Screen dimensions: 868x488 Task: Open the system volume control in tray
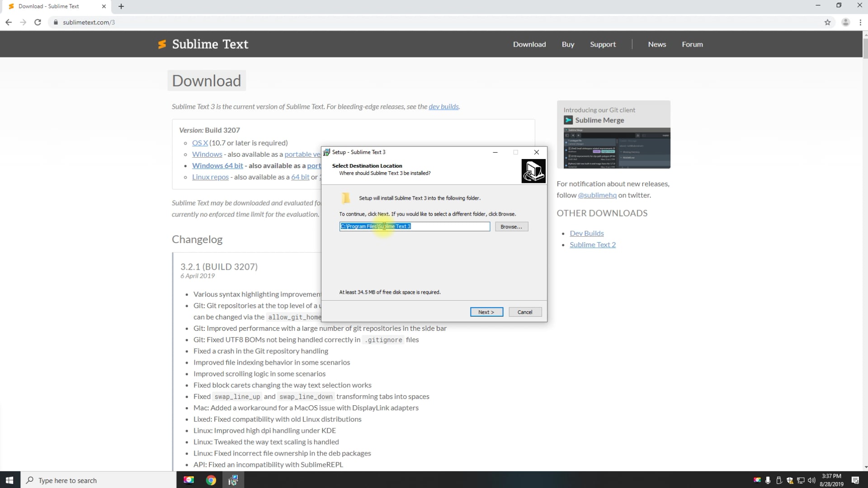click(x=812, y=480)
